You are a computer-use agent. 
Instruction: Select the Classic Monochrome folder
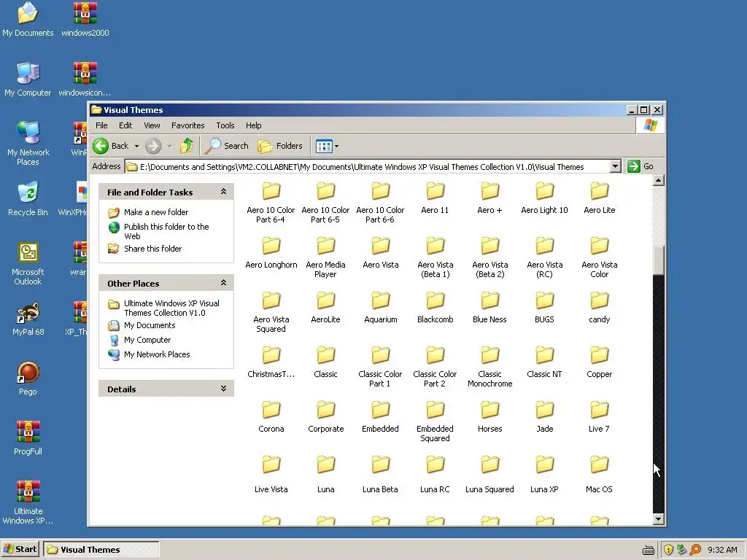(489, 367)
